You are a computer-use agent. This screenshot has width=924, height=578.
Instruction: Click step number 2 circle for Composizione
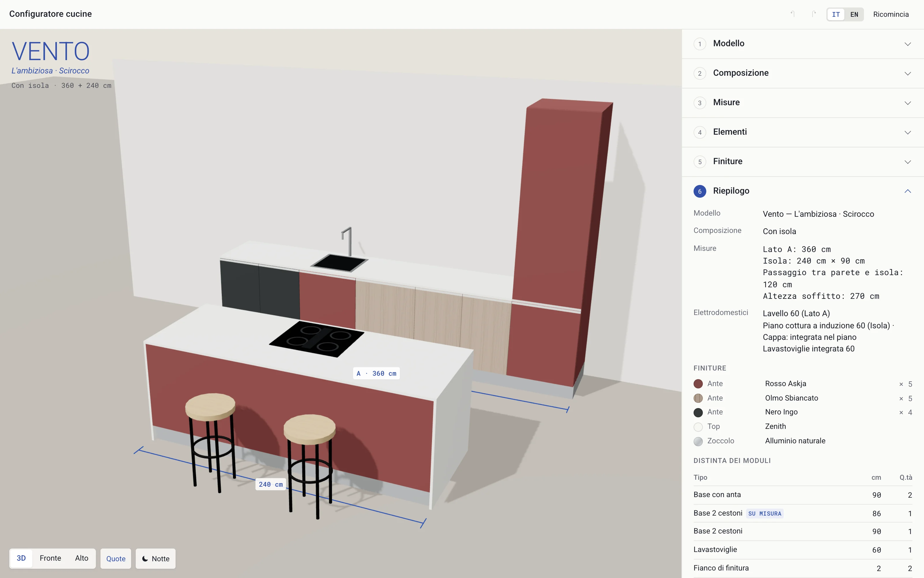[x=699, y=73]
